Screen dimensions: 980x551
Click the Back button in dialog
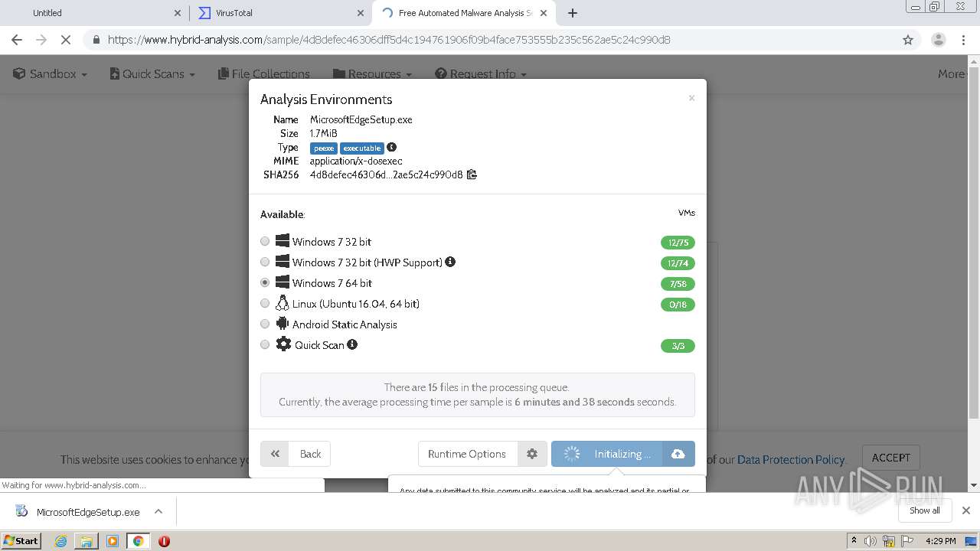point(296,454)
